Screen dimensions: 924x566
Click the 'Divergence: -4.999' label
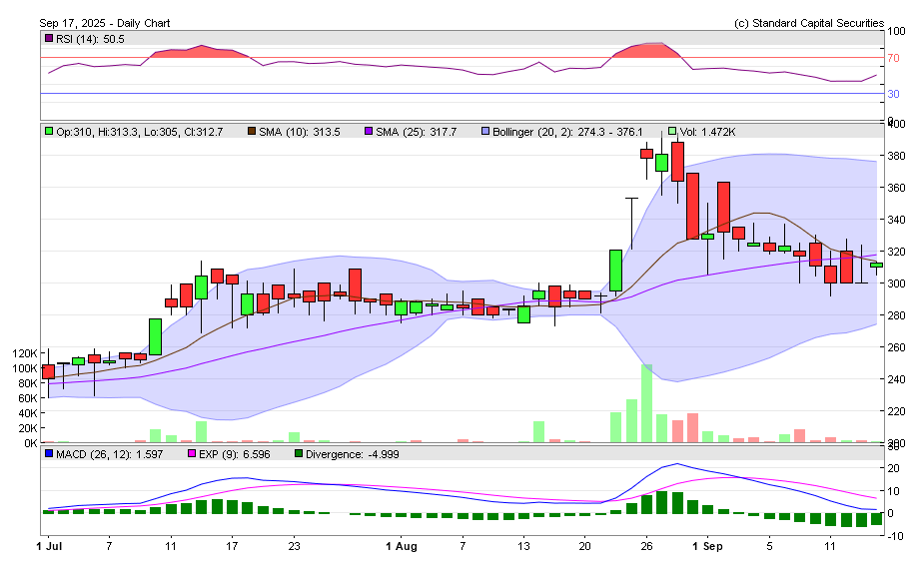[x=353, y=454]
